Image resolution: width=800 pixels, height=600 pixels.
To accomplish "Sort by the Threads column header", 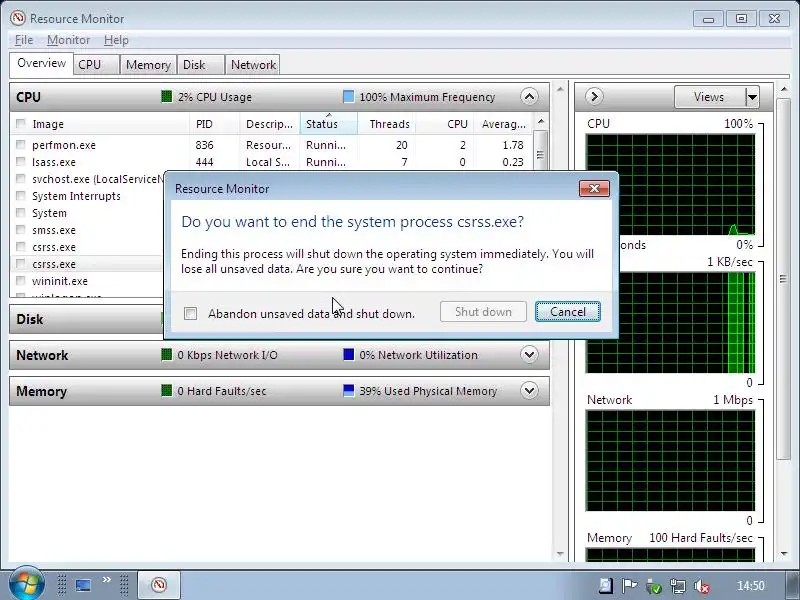I will pyautogui.click(x=386, y=124).
